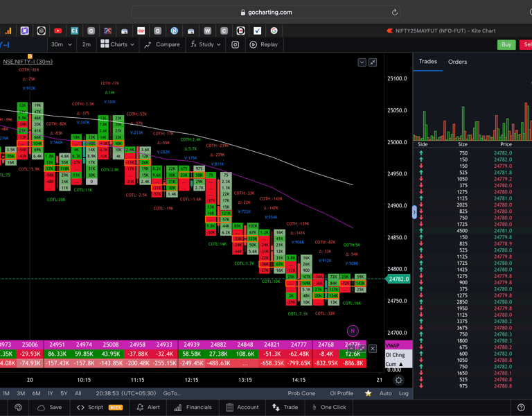Select the 1M range
Viewport: 532px width, 416px height.
click(6, 393)
